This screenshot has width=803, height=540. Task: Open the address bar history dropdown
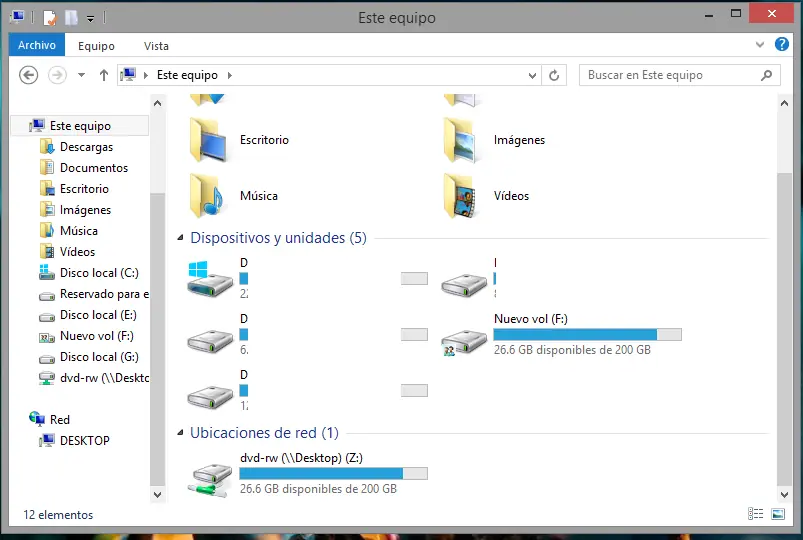click(532, 75)
